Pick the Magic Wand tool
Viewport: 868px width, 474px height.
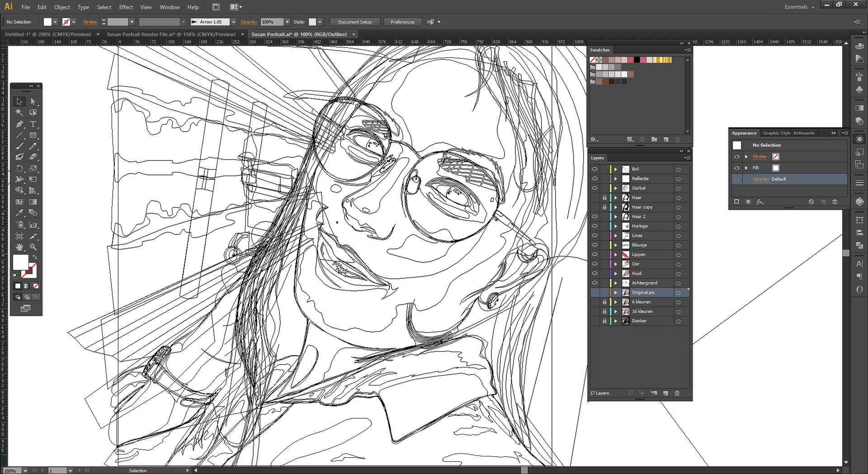(19, 113)
